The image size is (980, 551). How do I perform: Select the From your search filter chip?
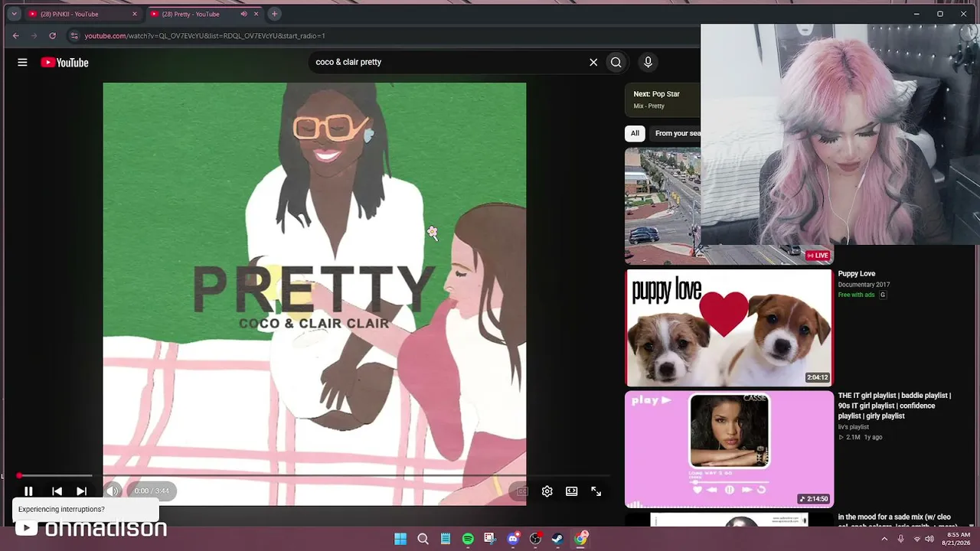pos(676,133)
